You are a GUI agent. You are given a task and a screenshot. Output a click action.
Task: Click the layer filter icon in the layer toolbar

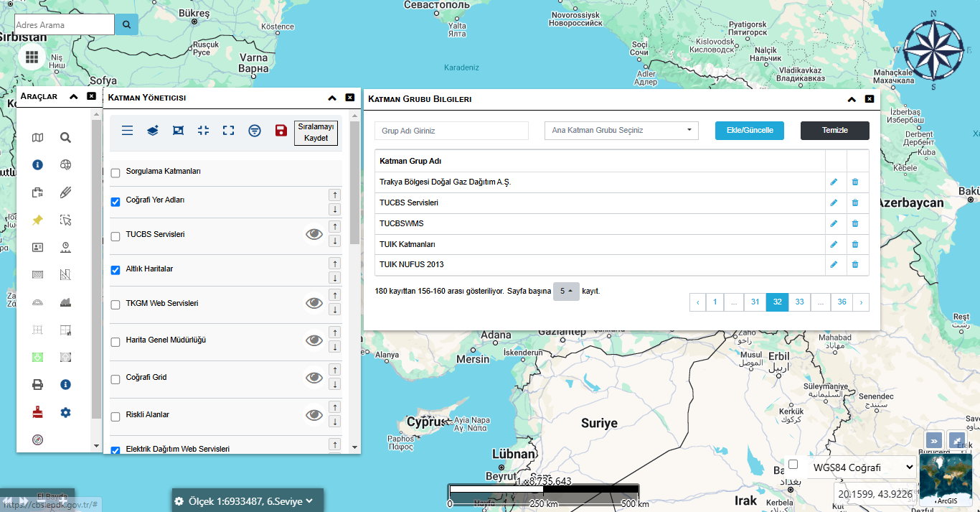point(254,130)
